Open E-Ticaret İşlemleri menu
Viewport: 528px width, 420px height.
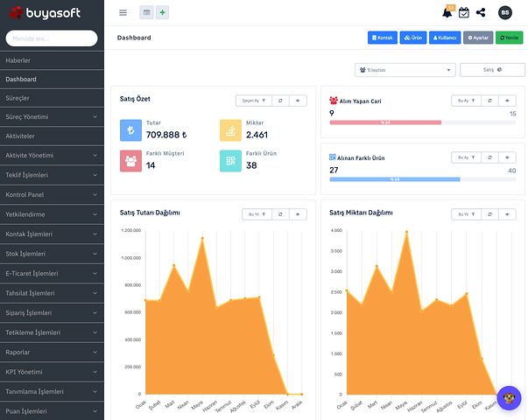52,274
